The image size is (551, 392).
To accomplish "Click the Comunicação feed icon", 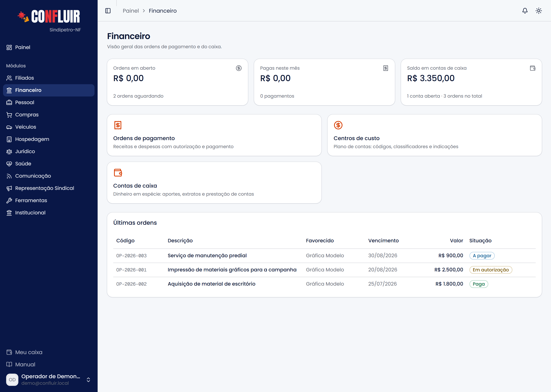I will tap(9, 176).
